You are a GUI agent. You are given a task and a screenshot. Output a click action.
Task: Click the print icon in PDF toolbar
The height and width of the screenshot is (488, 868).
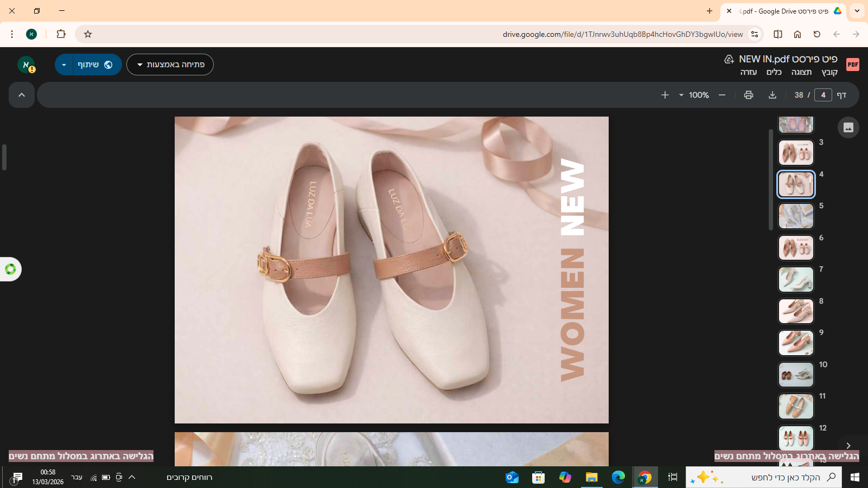coord(749,95)
